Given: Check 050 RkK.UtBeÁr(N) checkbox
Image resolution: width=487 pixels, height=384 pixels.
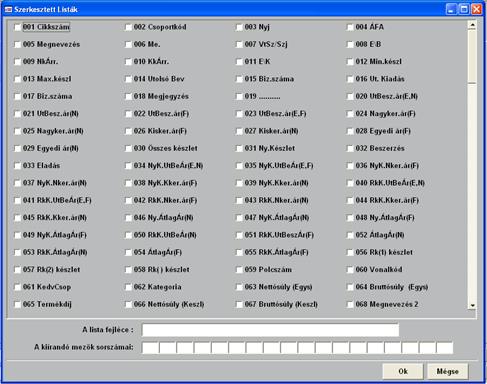Looking at the screenshot, I should (128, 235).
